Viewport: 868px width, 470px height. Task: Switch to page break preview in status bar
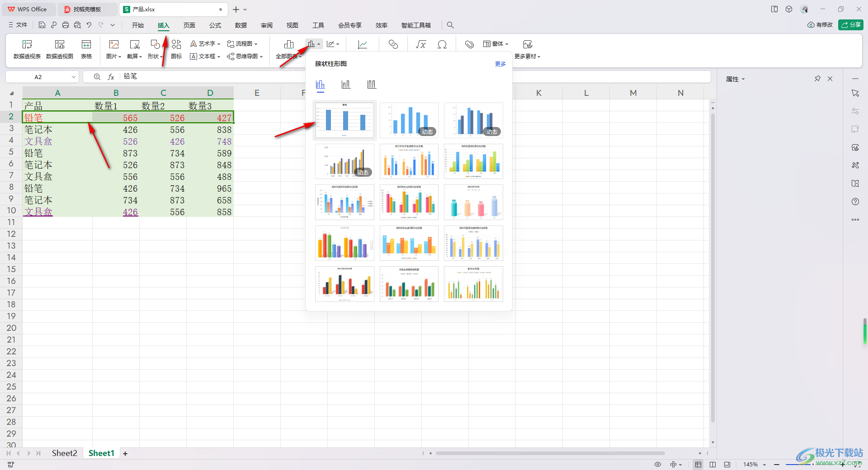[x=727, y=465]
